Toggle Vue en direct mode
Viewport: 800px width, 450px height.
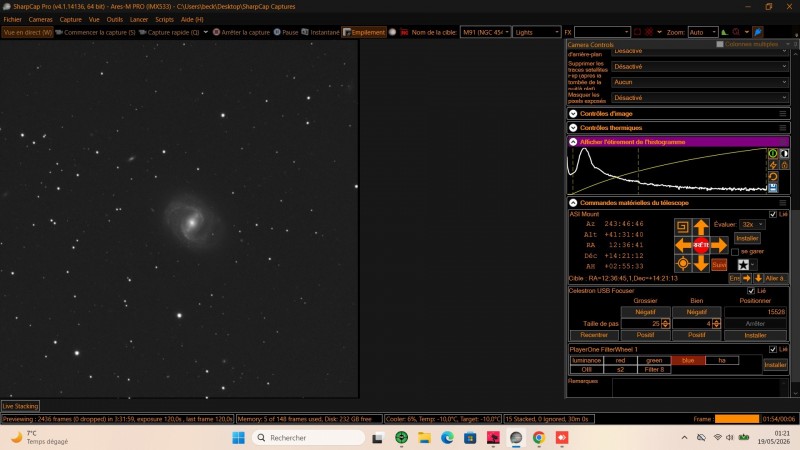click(x=28, y=32)
